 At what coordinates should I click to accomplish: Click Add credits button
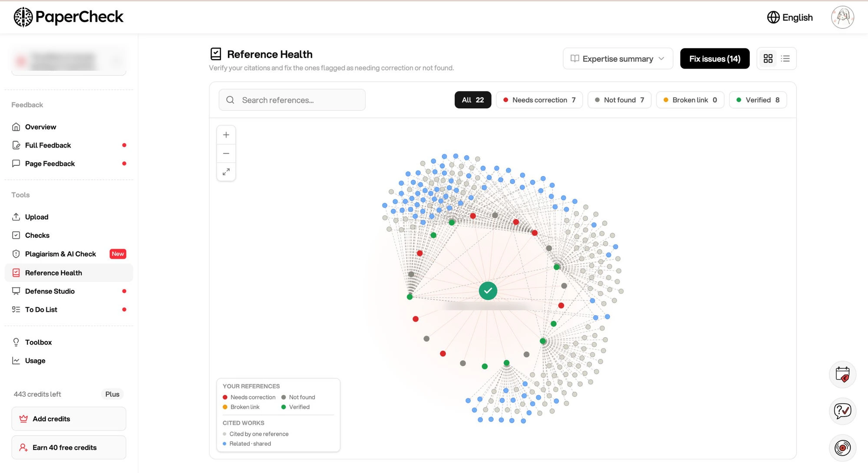(x=69, y=419)
